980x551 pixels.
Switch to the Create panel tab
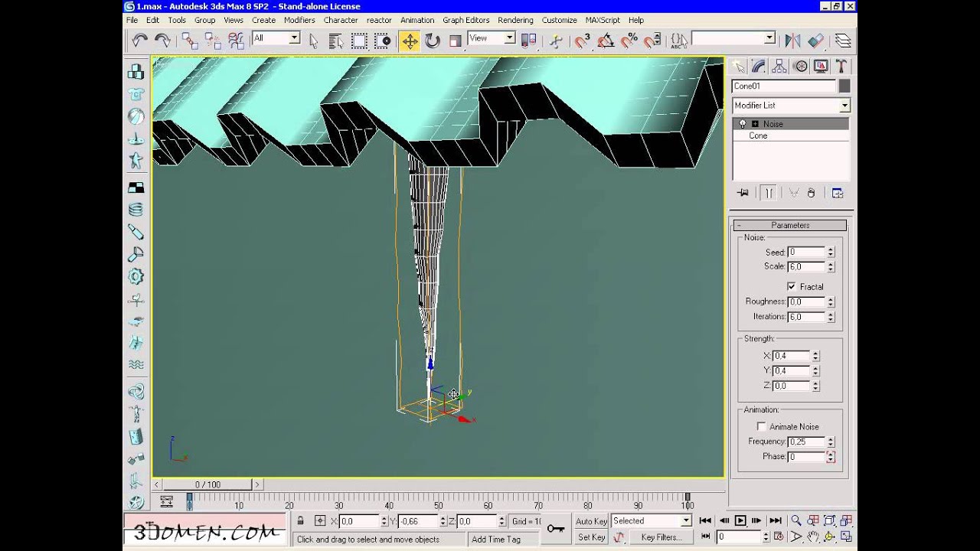(739, 67)
